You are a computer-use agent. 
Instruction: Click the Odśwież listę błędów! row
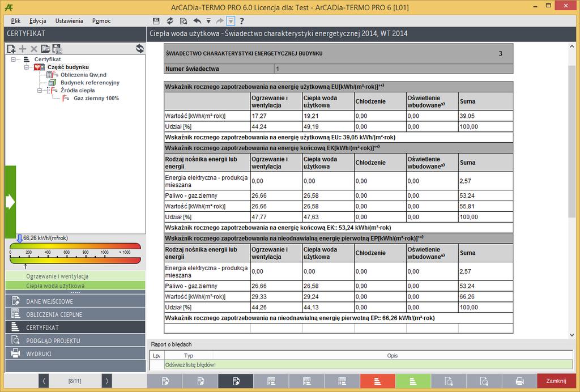[x=368, y=365]
